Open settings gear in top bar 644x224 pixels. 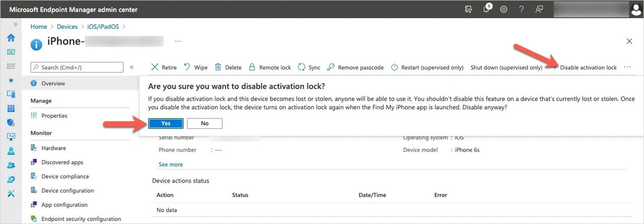tap(504, 10)
